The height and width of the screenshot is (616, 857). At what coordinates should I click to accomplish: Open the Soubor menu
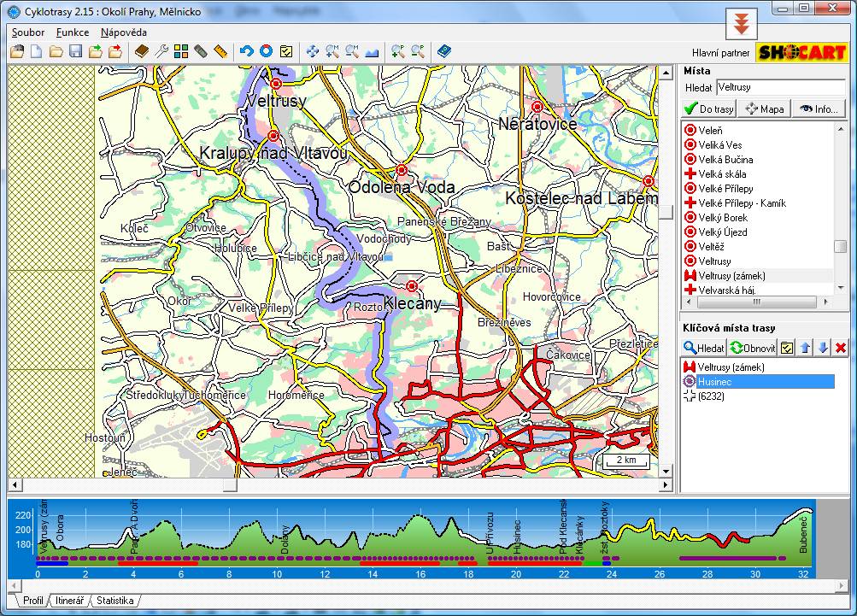(x=28, y=32)
